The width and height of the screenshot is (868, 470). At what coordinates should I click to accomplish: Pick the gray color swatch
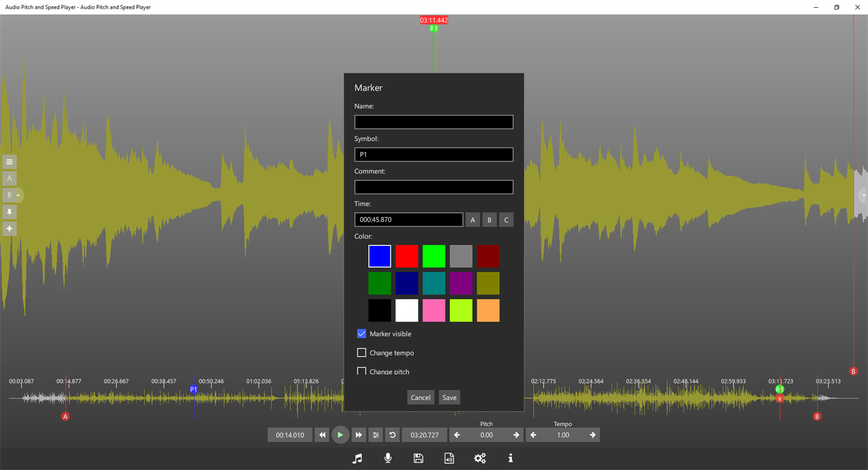[461, 256]
